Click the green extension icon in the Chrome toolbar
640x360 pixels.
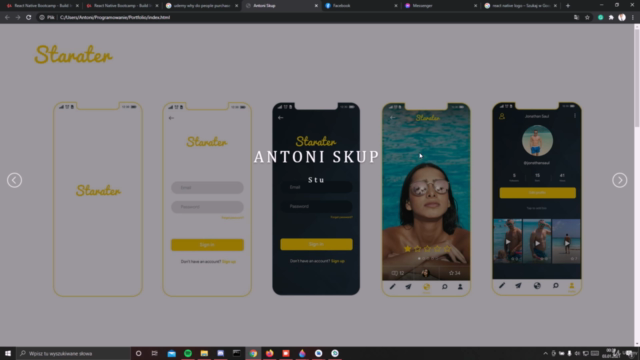click(600, 17)
